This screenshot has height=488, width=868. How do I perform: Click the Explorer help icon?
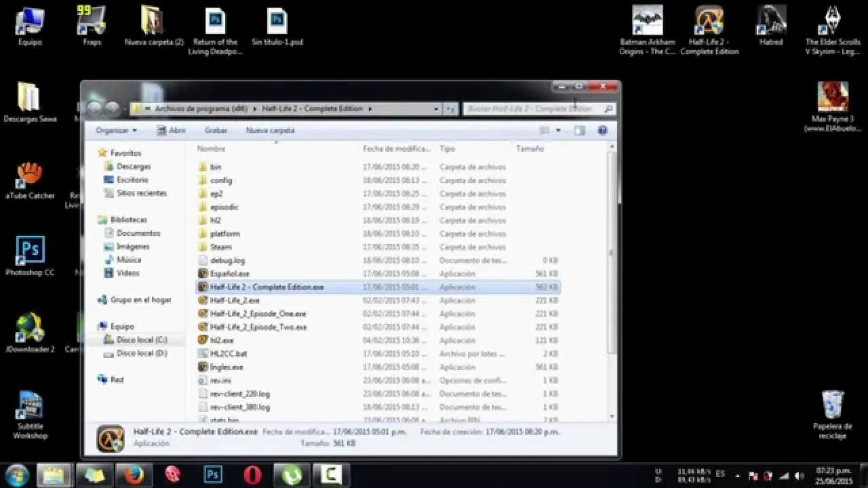[x=602, y=130]
